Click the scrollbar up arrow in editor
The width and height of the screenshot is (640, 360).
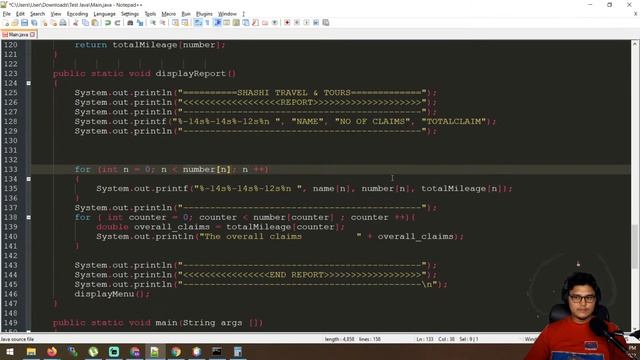(x=635, y=43)
